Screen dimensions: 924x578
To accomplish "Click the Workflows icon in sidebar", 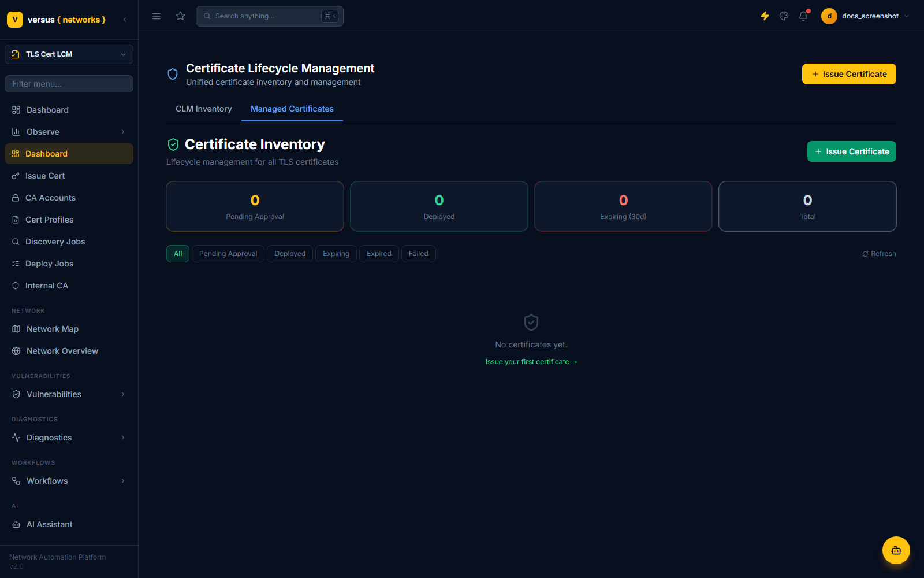I will coord(16,481).
